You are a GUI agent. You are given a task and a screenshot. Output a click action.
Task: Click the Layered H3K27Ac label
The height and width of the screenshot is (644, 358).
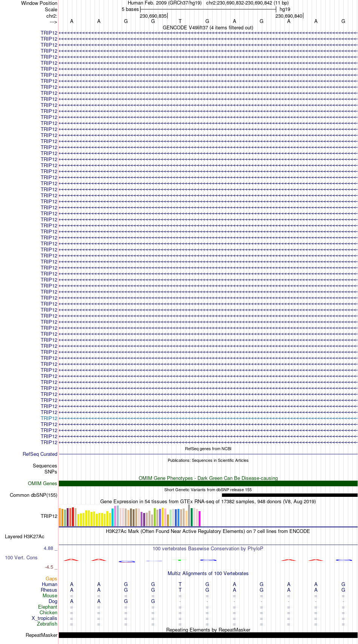click(24, 537)
